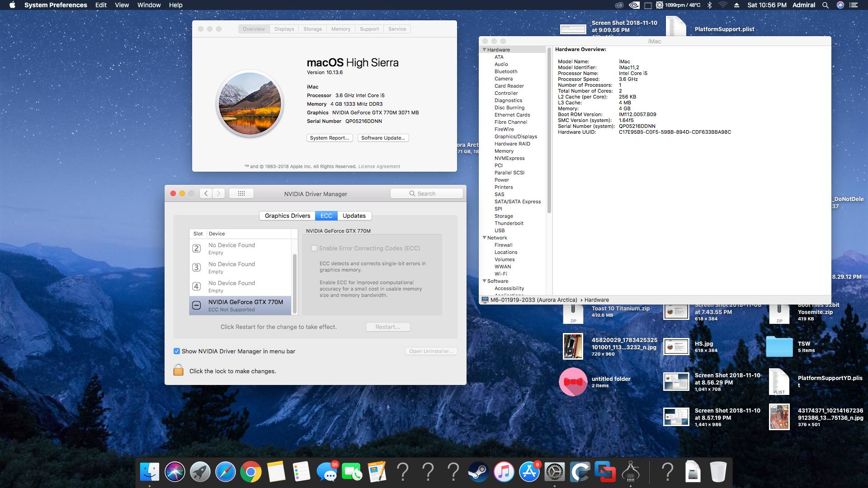Collapse the Hardware section in System Information
This screenshot has width=868, height=488.
(485, 50)
